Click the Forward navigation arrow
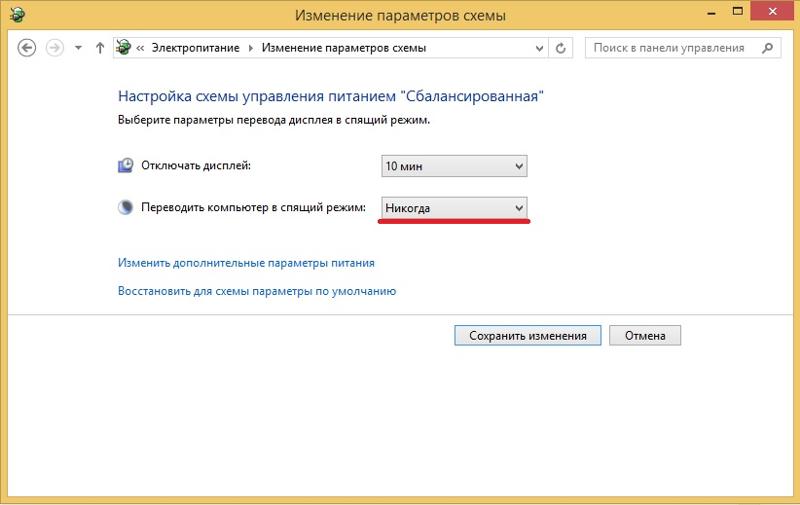This screenshot has width=800, height=505. tap(55, 48)
